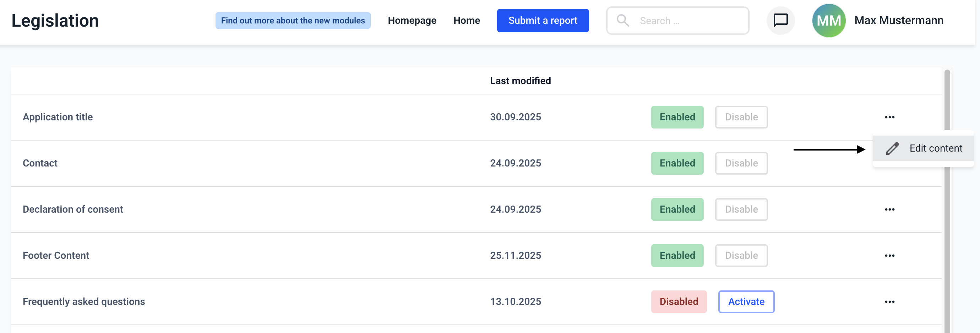Open three-dot menu for Frequently asked questions

click(889, 302)
